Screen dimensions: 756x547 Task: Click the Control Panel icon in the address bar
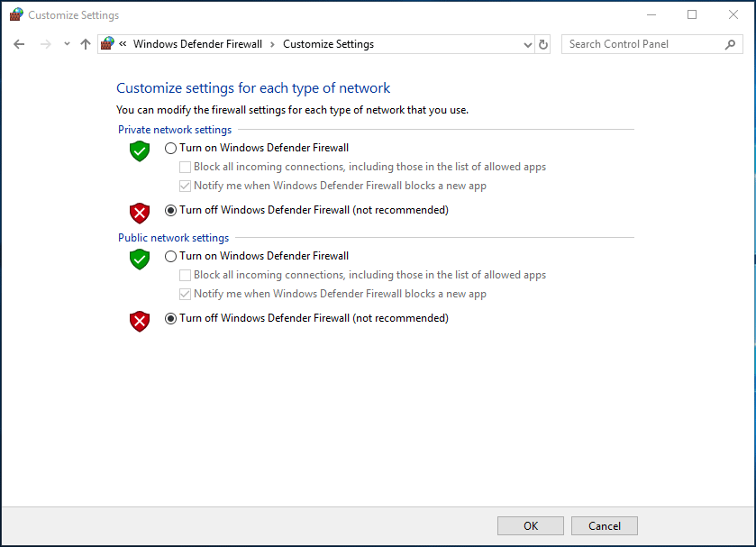[106, 43]
